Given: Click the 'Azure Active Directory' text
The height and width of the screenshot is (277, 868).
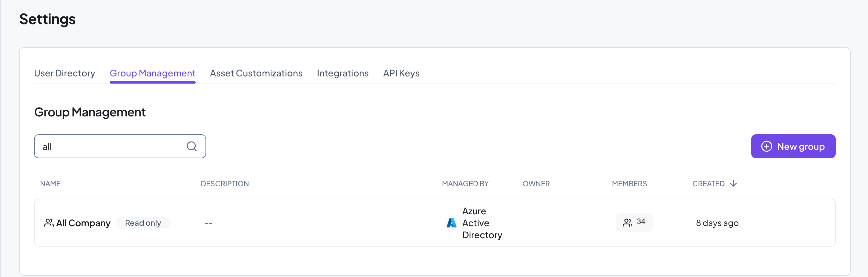Looking at the screenshot, I should pos(482,223).
